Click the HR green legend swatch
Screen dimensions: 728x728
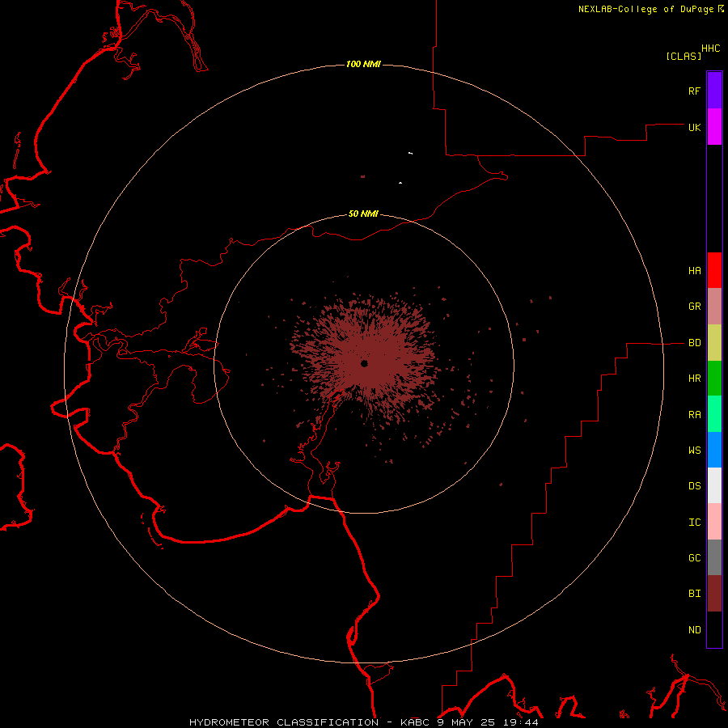point(714,379)
